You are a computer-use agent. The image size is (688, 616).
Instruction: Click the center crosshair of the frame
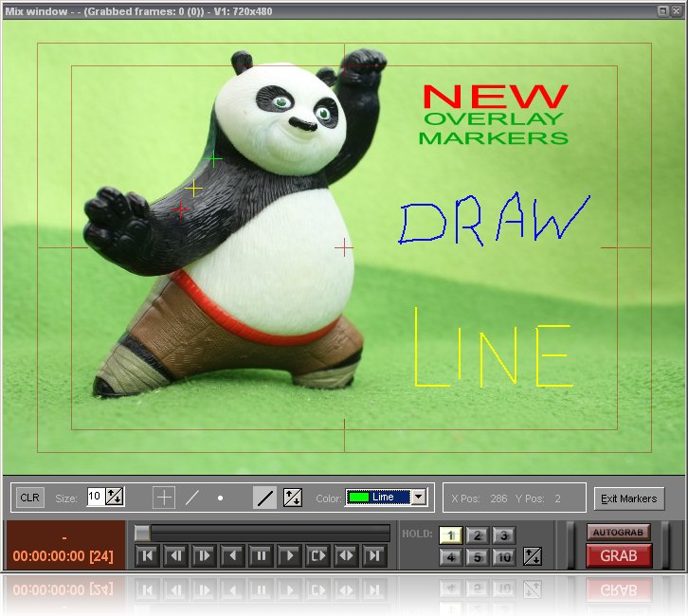pyautogui.click(x=344, y=248)
